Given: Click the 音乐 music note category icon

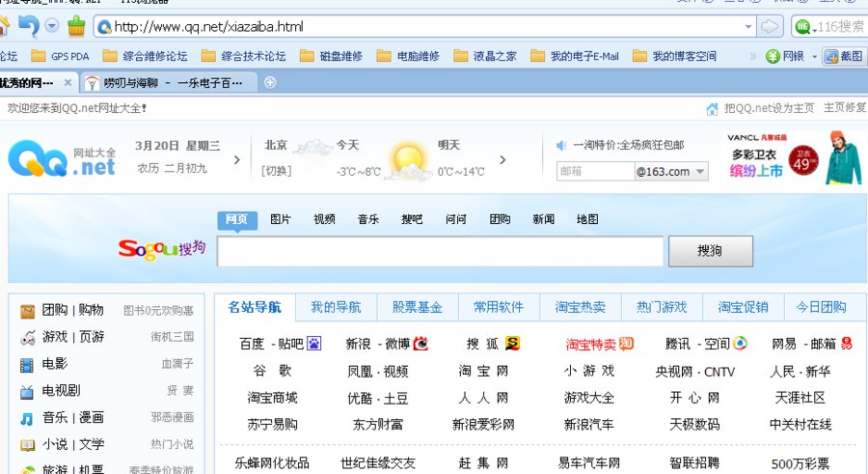Looking at the screenshot, I should 27,419.
